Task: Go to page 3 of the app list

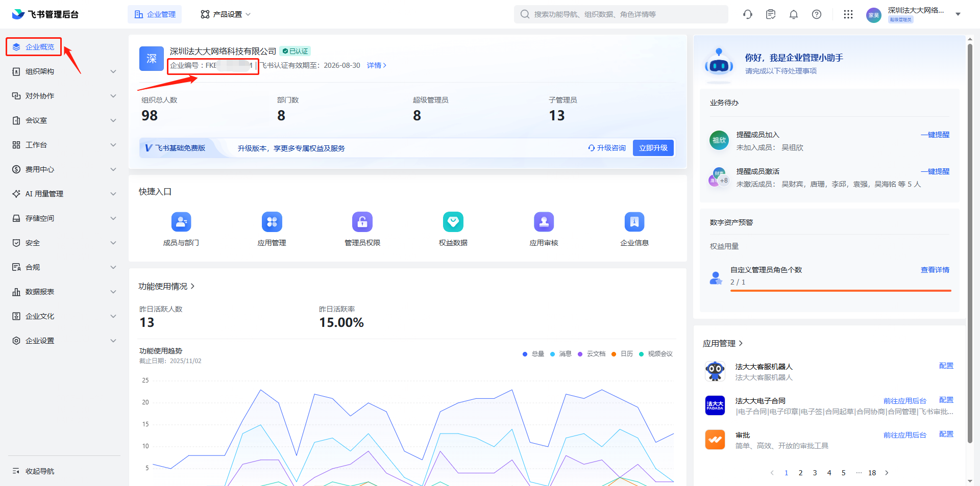Action: coord(815,473)
